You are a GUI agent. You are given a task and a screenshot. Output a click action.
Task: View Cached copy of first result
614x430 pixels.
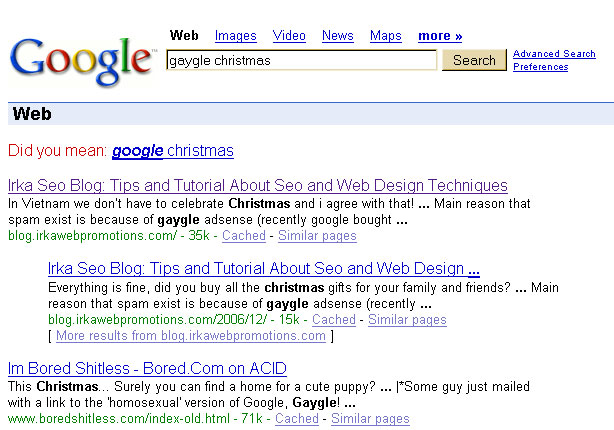pos(244,236)
